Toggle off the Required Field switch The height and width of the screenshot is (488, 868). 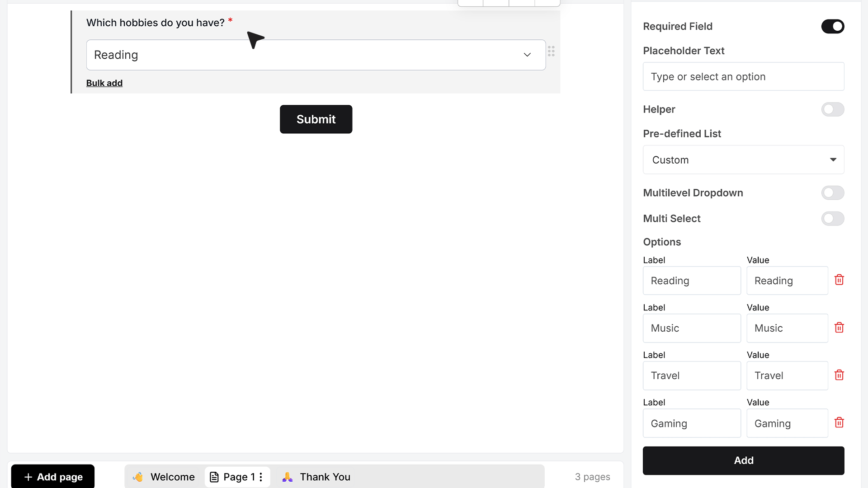click(833, 26)
